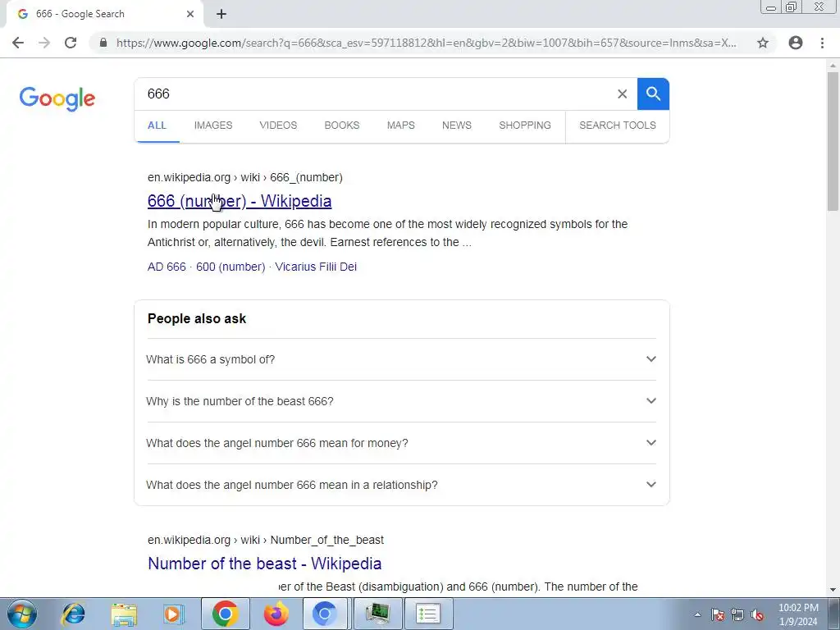Image resolution: width=840 pixels, height=630 pixels.
Task: Reload the page with the refresh icon
Action: click(x=71, y=43)
